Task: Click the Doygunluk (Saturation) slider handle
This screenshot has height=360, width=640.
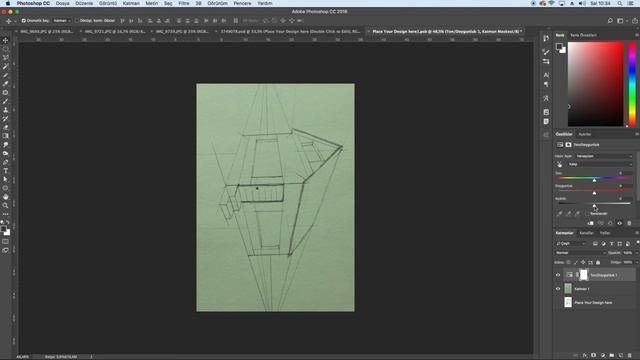Action: pos(594,193)
